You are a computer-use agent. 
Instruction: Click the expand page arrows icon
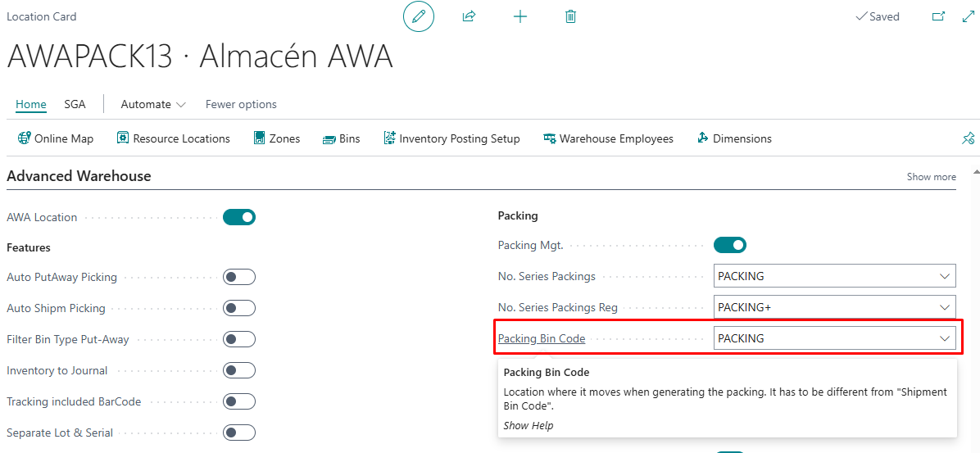point(968,16)
